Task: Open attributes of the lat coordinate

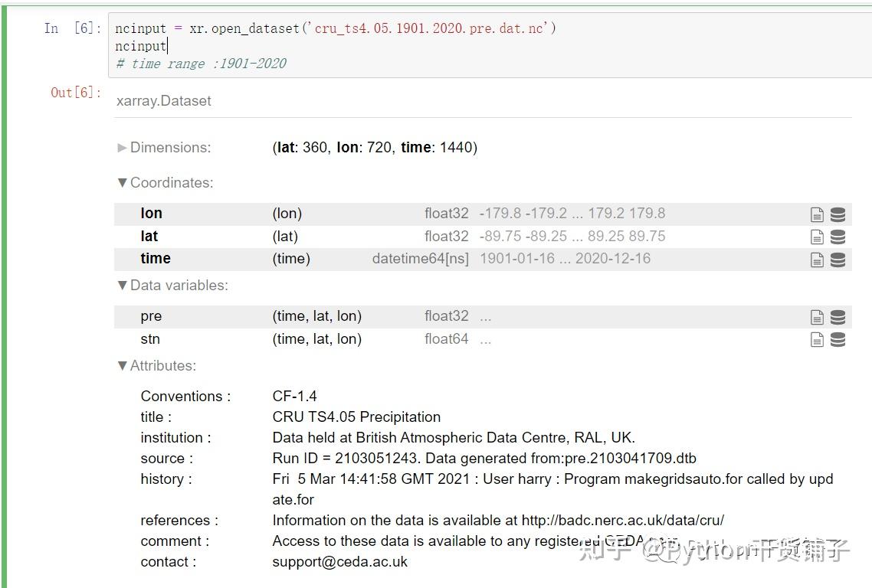Action: 817,236
